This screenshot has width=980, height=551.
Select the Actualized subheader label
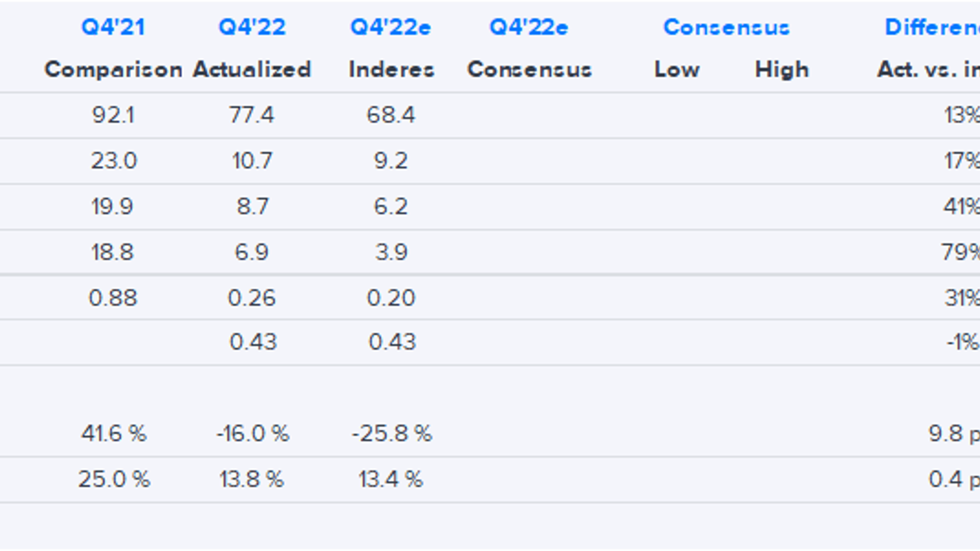click(252, 70)
